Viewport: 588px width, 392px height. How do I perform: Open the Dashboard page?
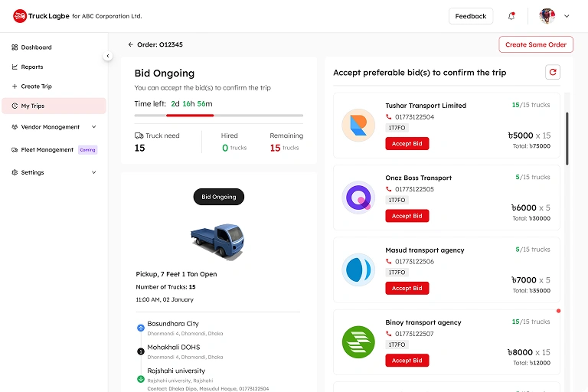point(36,47)
